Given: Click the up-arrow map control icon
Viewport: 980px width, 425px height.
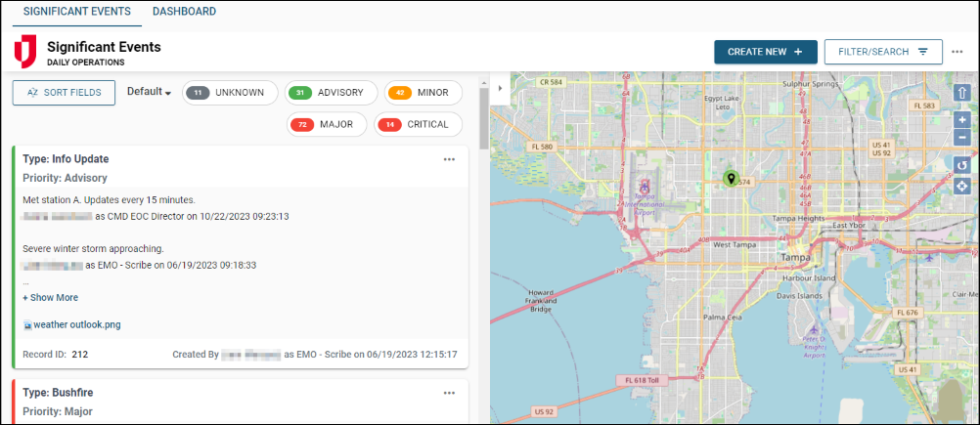Looking at the screenshot, I should [x=962, y=93].
